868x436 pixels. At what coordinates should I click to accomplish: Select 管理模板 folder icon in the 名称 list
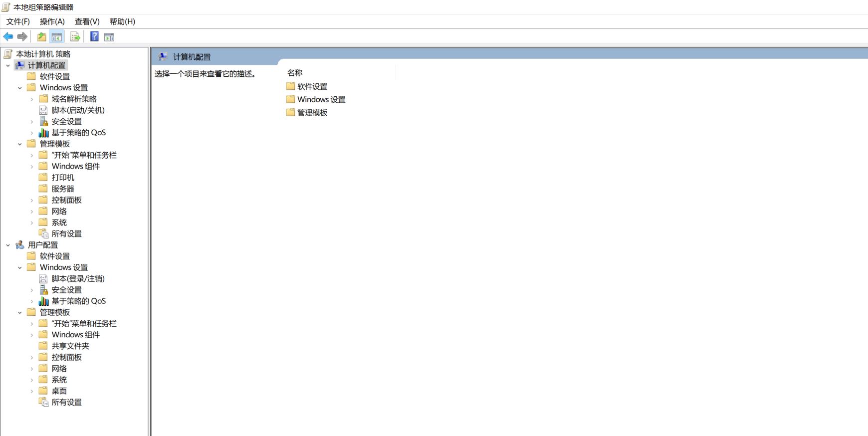click(291, 112)
